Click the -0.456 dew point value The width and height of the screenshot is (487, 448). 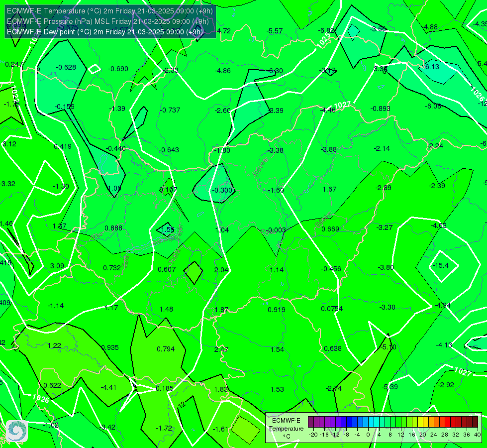pyautogui.click(x=331, y=269)
